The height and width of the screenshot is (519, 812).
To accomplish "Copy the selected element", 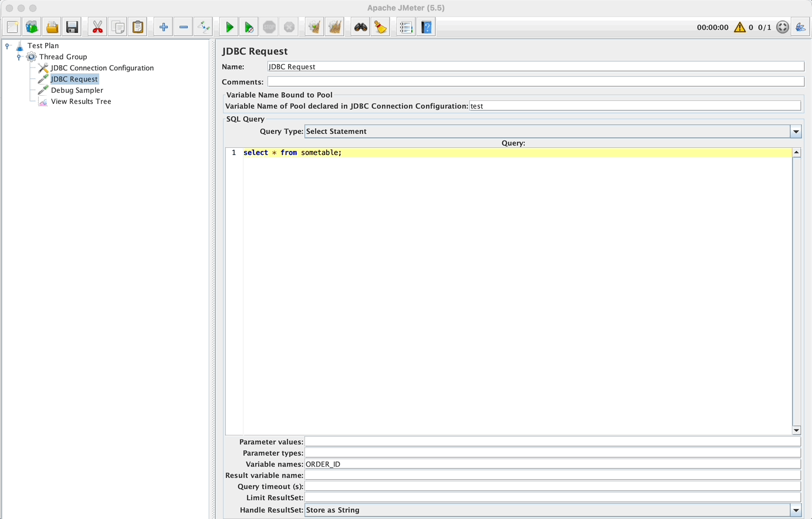I will point(117,26).
